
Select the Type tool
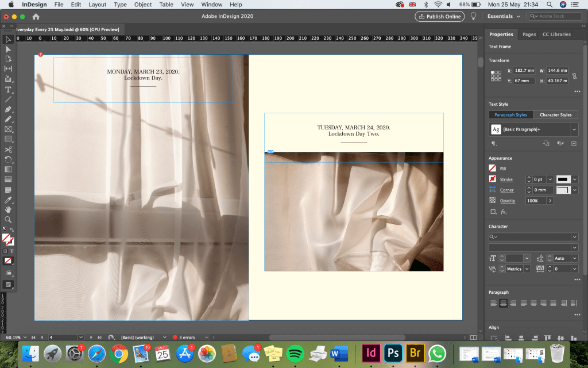click(8, 90)
